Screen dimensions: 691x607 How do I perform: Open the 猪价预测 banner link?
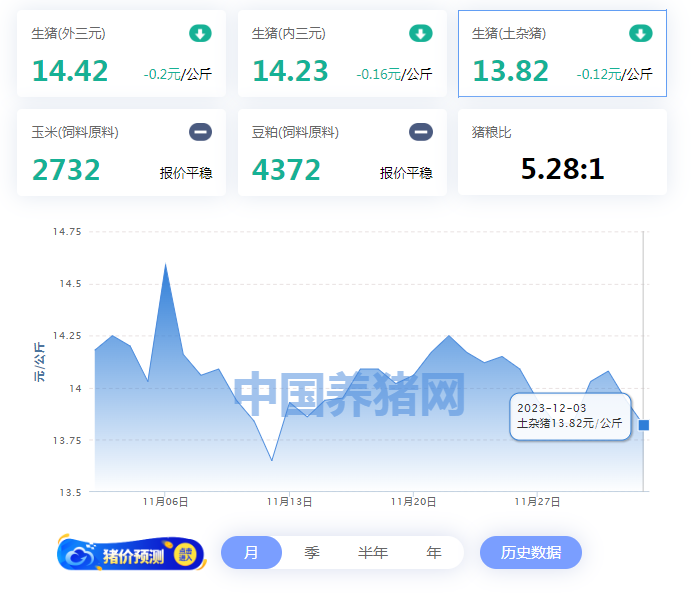click(132, 554)
